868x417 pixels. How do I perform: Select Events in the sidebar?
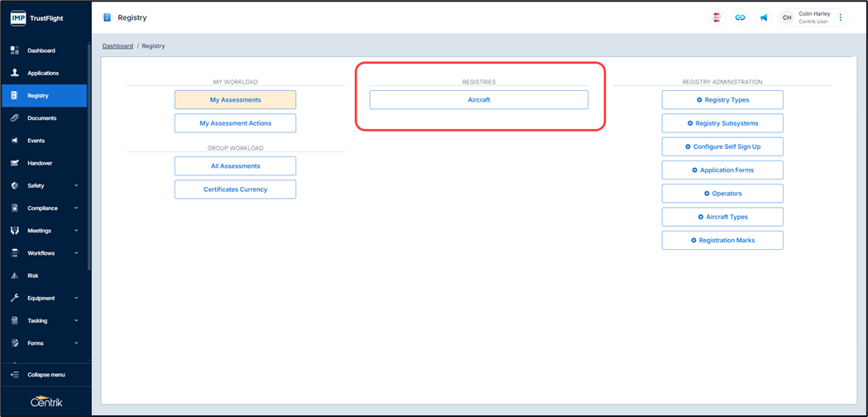point(36,141)
